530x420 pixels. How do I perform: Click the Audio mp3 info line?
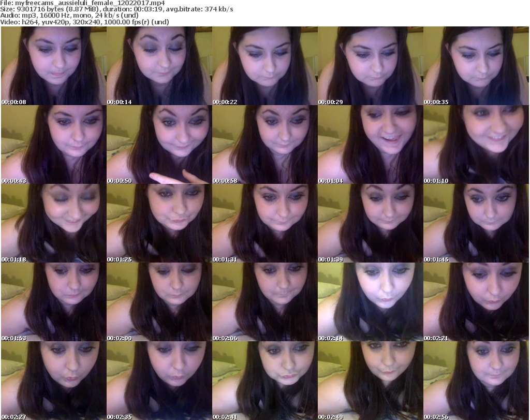[x=69, y=16]
